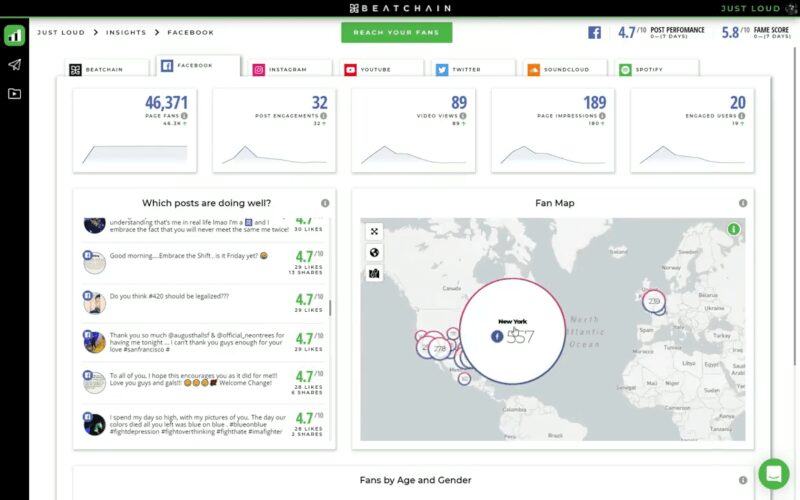The image size is (800, 500).
Task: Click the Fame Score 5.8 indicator
Action: [x=756, y=33]
